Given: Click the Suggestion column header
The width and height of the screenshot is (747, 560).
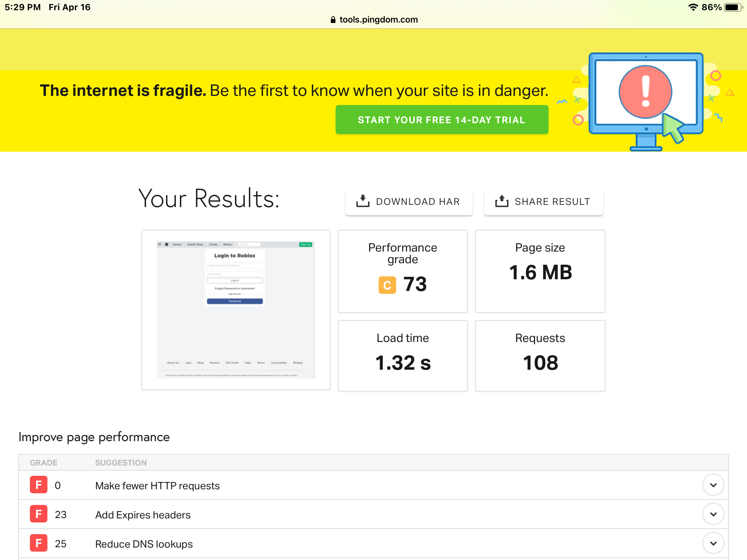Looking at the screenshot, I should click(121, 463).
